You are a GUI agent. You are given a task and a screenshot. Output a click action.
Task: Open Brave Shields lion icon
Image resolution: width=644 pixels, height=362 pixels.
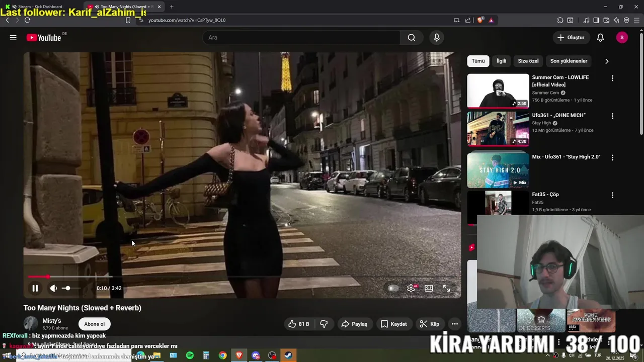tap(480, 20)
